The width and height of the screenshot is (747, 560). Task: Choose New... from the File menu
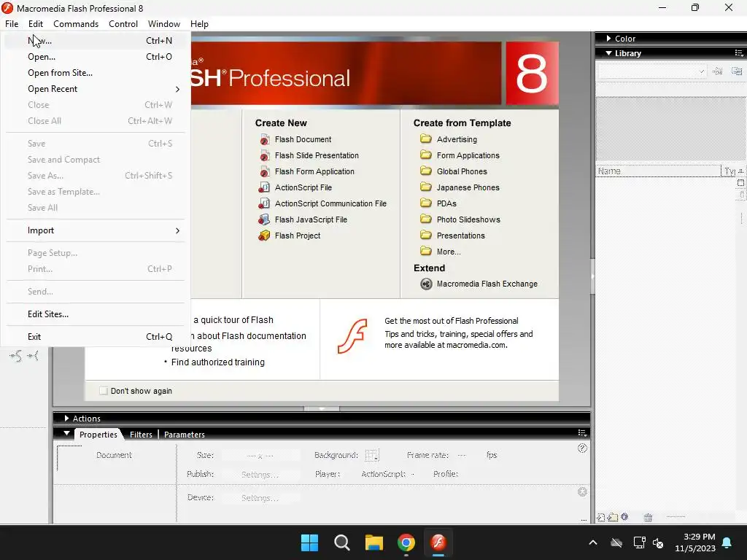pos(95,41)
